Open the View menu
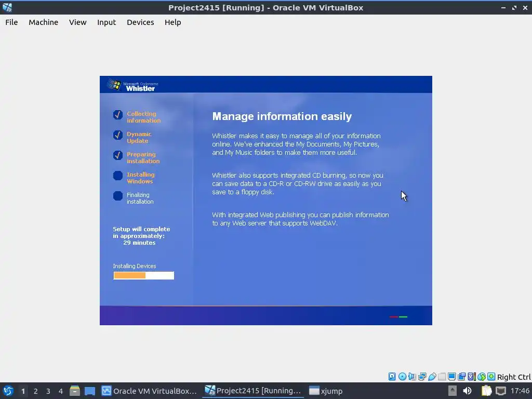 78,22
